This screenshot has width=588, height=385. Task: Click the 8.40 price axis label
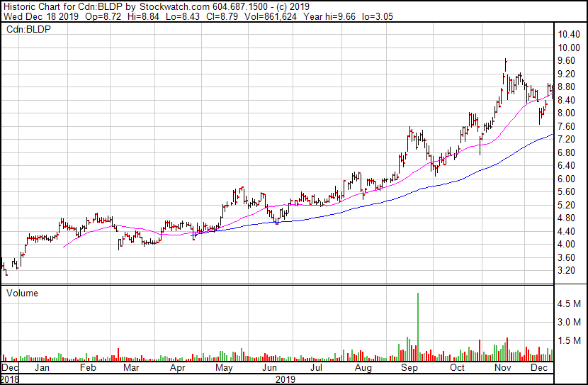pyautogui.click(x=566, y=100)
